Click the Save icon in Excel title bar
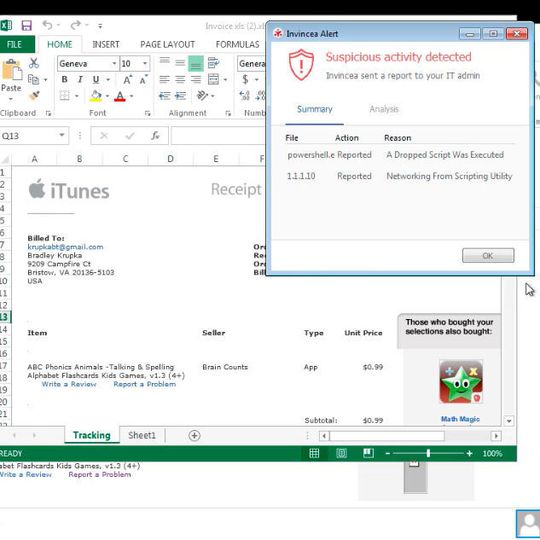Screen dimensions: 540x540 [27, 25]
